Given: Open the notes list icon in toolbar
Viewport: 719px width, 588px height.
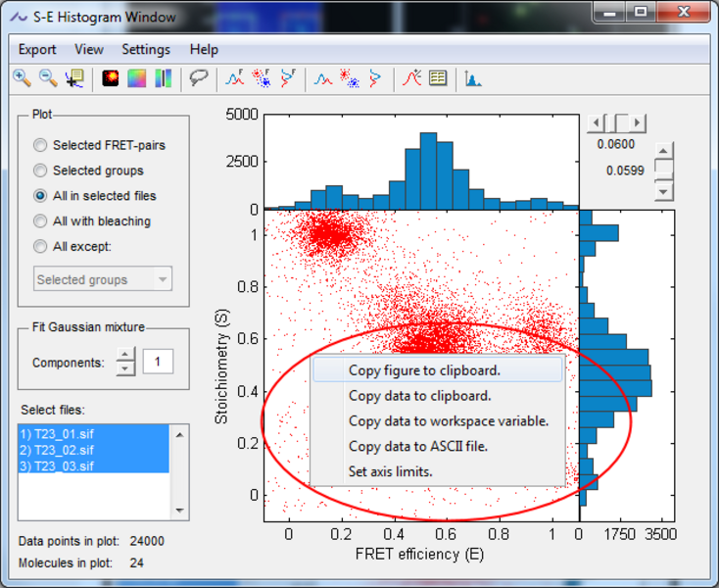Looking at the screenshot, I should coord(438,78).
